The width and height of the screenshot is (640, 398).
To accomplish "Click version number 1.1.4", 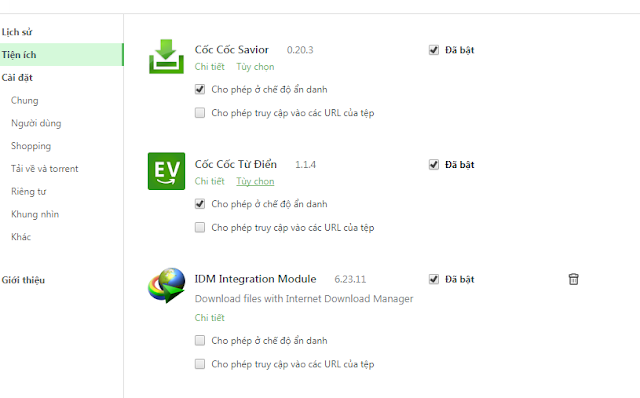I will [305, 165].
